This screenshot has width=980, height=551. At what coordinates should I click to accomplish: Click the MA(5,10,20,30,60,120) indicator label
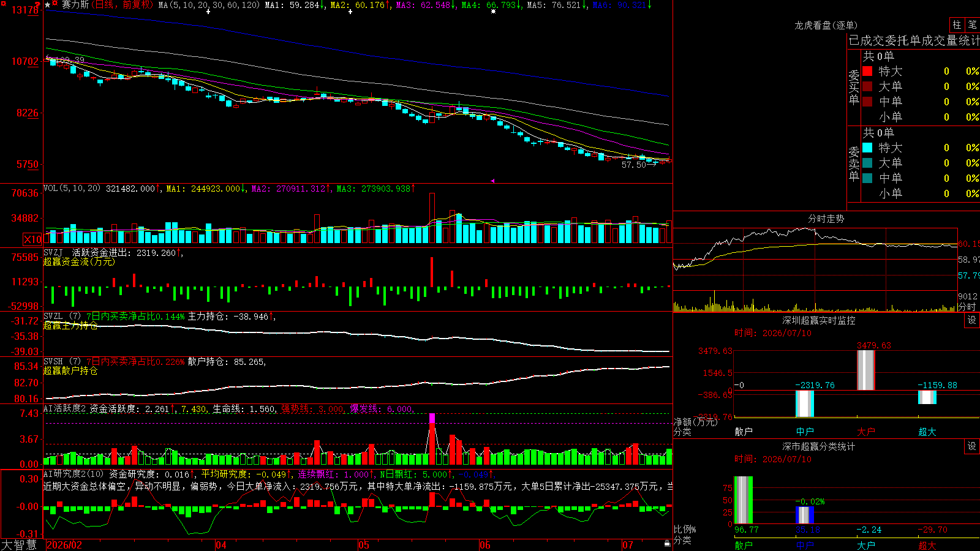coord(209,5)
